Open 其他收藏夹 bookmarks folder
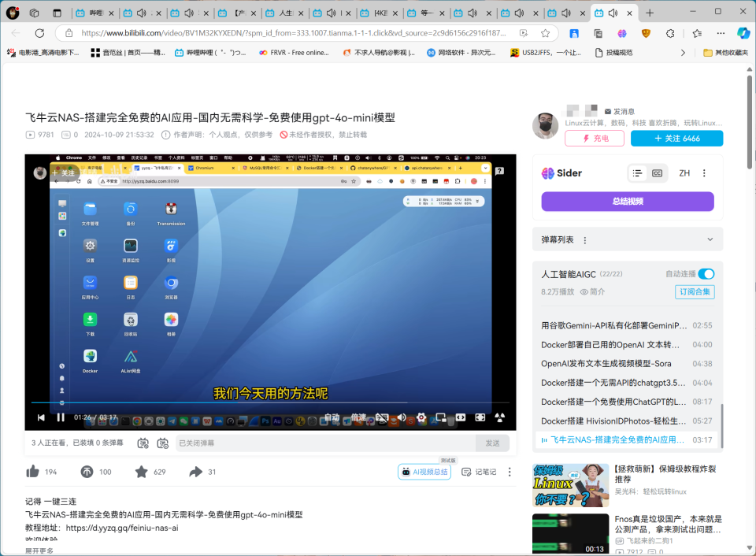 pyautogui.click(x=725, y=53)
